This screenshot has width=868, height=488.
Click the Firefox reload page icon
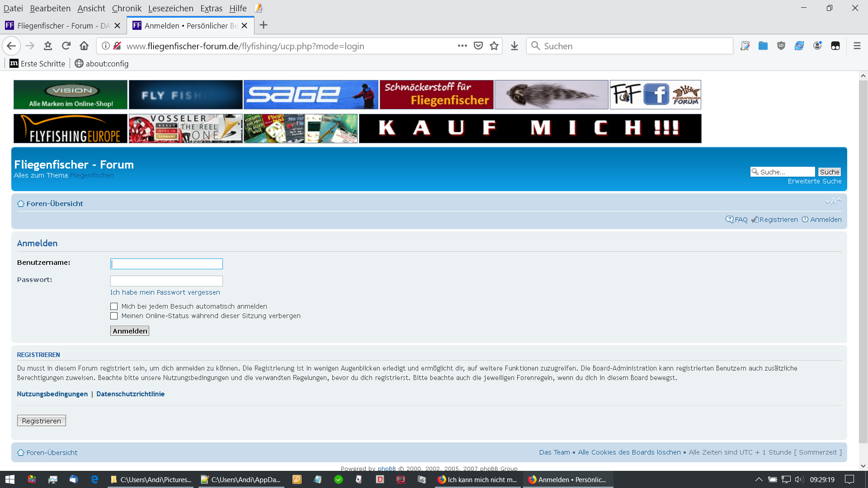click(66, 46)
